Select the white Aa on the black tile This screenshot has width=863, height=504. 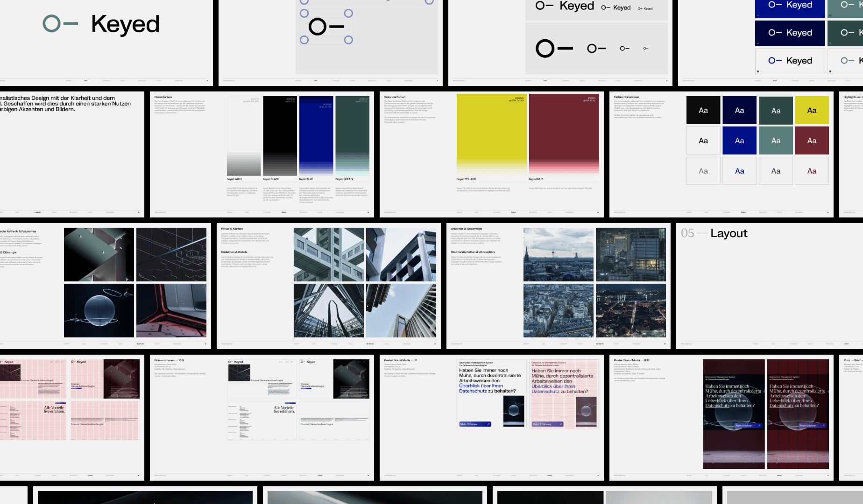[703, 111]
